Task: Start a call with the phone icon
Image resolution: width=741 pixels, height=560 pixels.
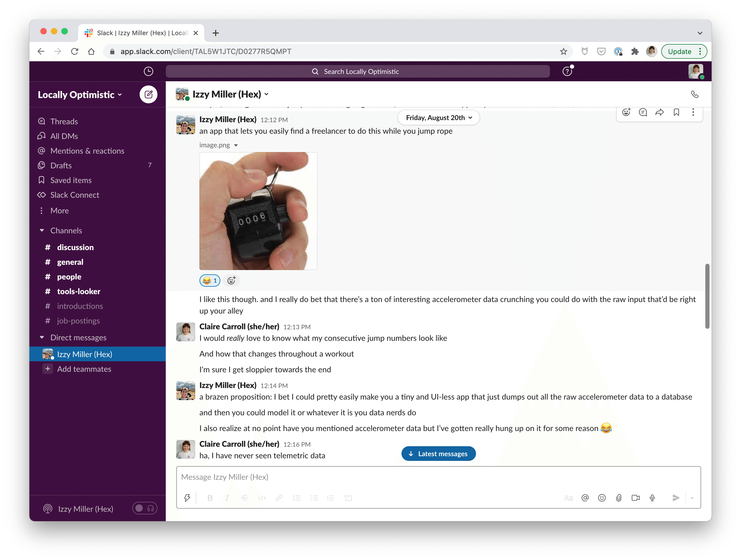Action: 695,94
